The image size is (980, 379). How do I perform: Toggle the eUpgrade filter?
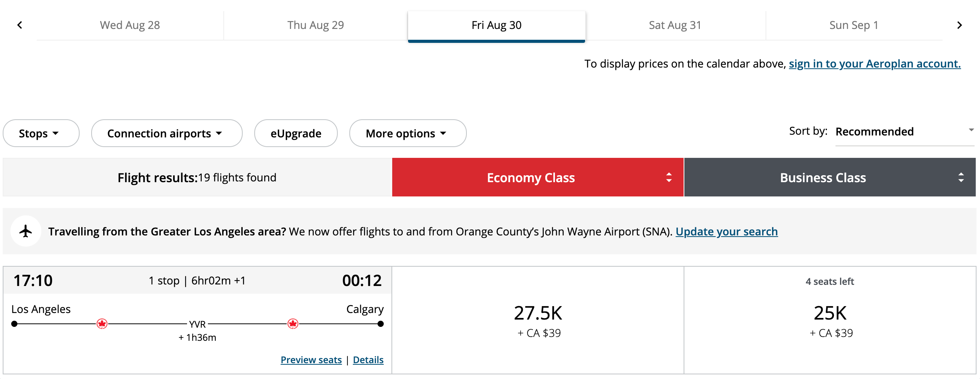pos(296,134)
